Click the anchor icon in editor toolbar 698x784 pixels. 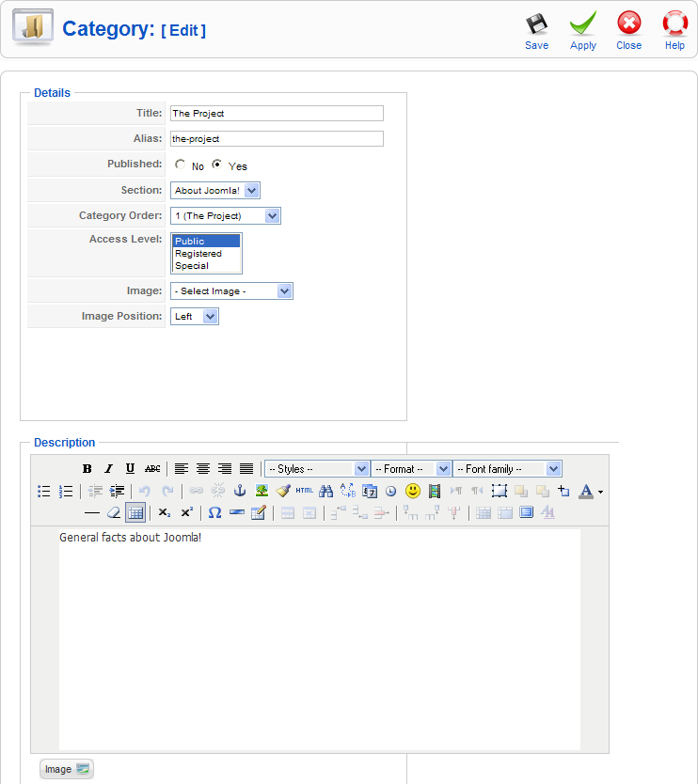click(x=239, y=491)
